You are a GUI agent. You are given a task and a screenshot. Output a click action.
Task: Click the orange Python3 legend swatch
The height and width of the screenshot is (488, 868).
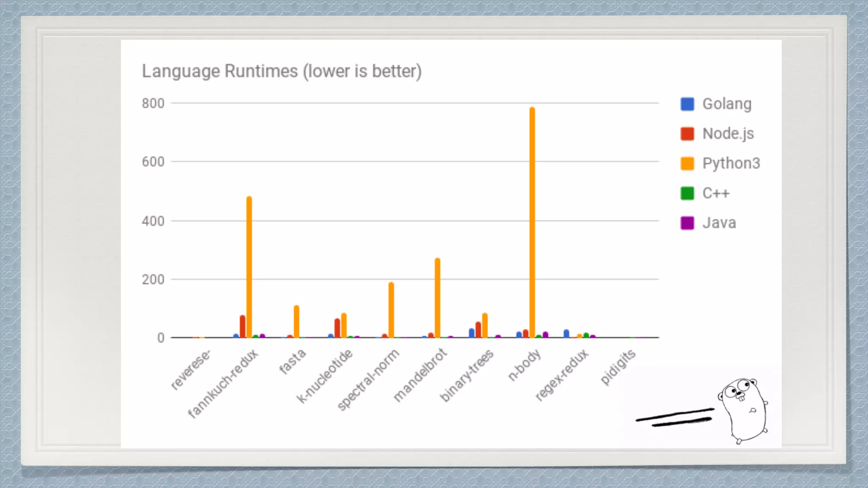(687, 163)
